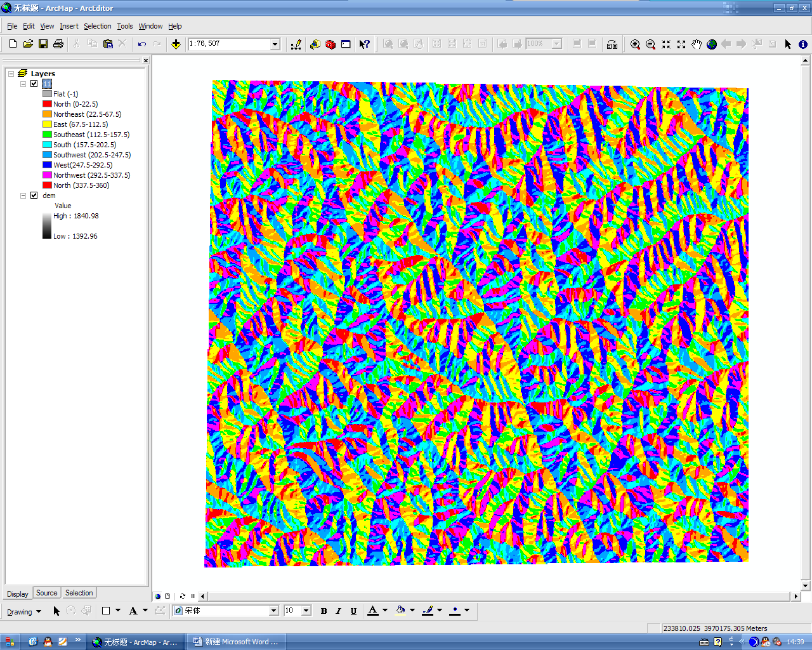The height and width of the screenshot is (650, 812).
Task: Collapse the aspect layer legend
Action: 23,84
